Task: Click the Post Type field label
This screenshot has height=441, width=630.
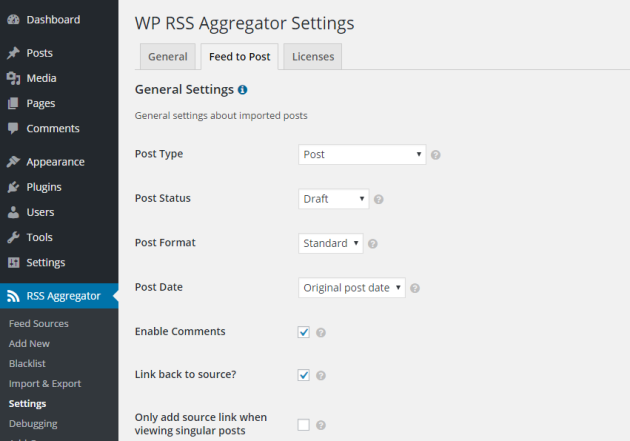Action: point(159,154)
